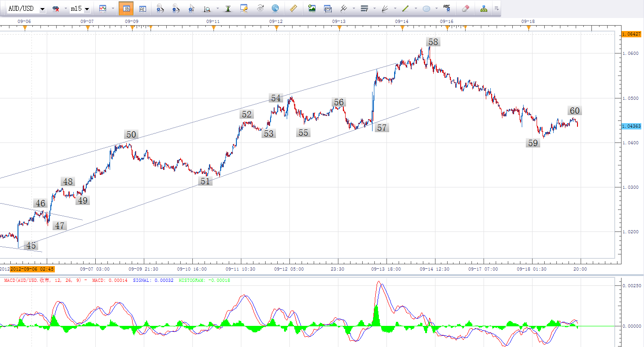Viewport: 644px width, 347px height.
Task: Select the Fibonacci retracement lines tool
Action: 364,9
